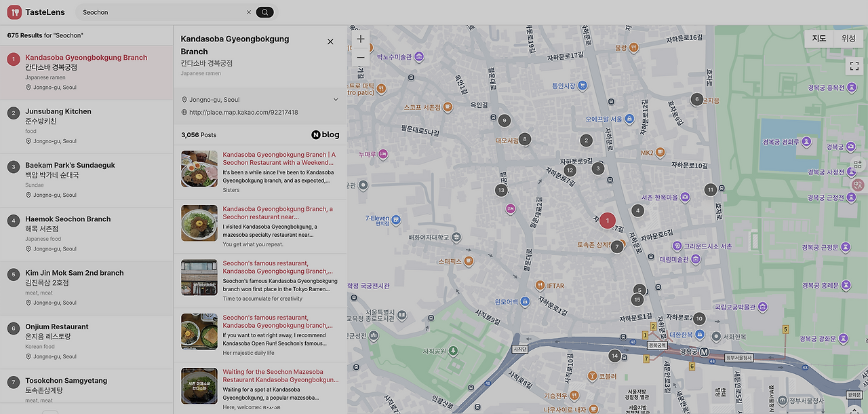The width and height of the screenshot is (868, 414).
Task: Select map marker number 15
Action: pyautogui.click(x=637, y=300)
